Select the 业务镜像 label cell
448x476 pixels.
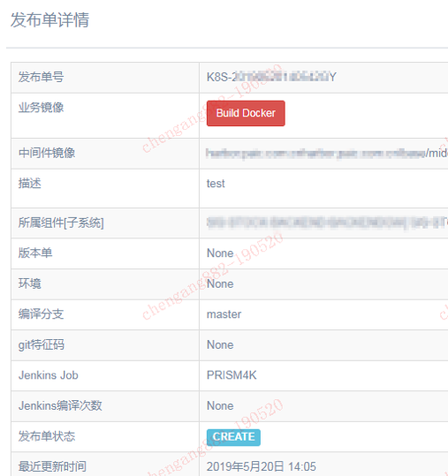click(105, 116)
